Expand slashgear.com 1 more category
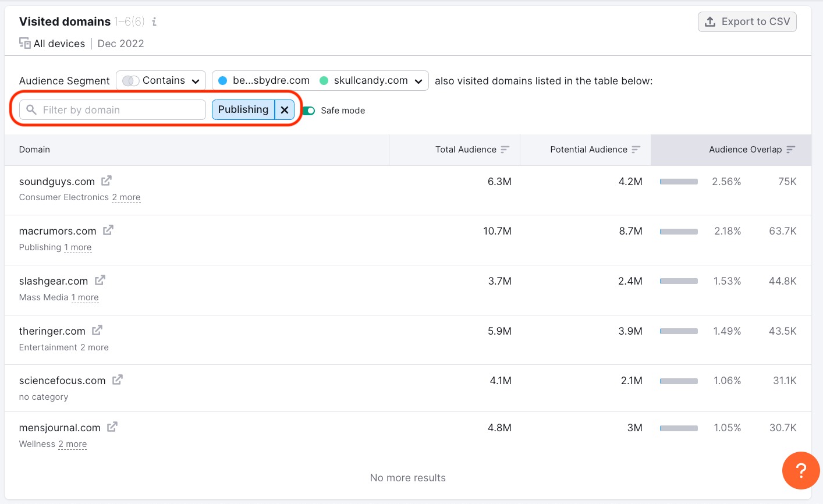This screenshot has width=823, height=504. 85,297
